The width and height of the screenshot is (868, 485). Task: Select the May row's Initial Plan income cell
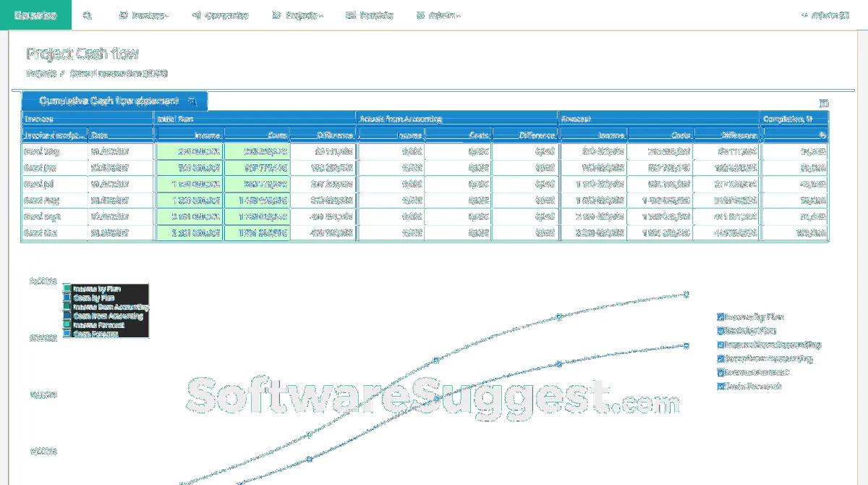[x=190, y=151]
